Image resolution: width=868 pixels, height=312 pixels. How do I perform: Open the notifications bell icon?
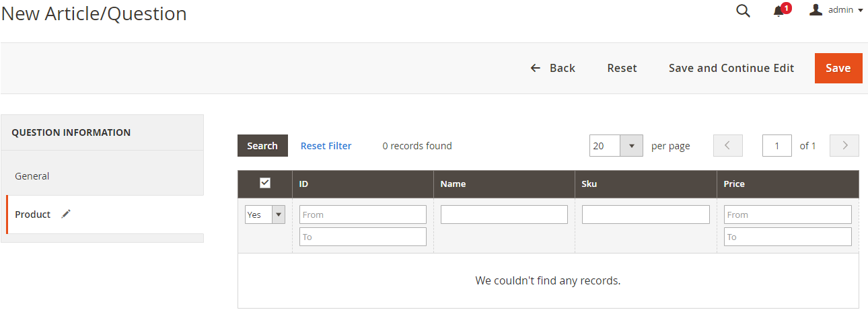point(779,11)
